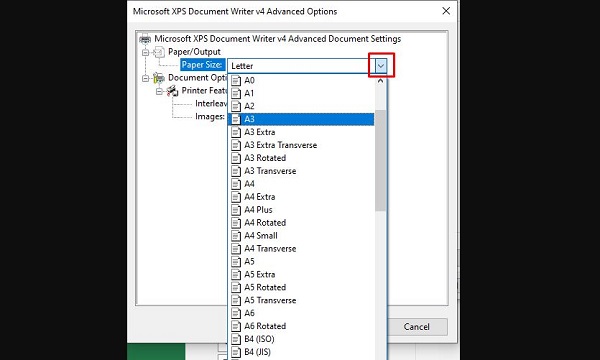Image resolution: width=600 pixels, height=360 pixels.
Task: Open the Paper Size dropdown arrow
Action: (381, 66)
